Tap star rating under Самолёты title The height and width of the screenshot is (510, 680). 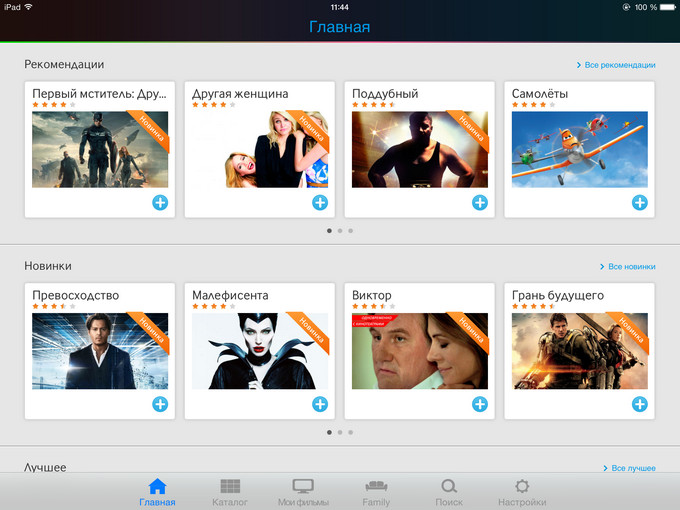pos(533,105)
